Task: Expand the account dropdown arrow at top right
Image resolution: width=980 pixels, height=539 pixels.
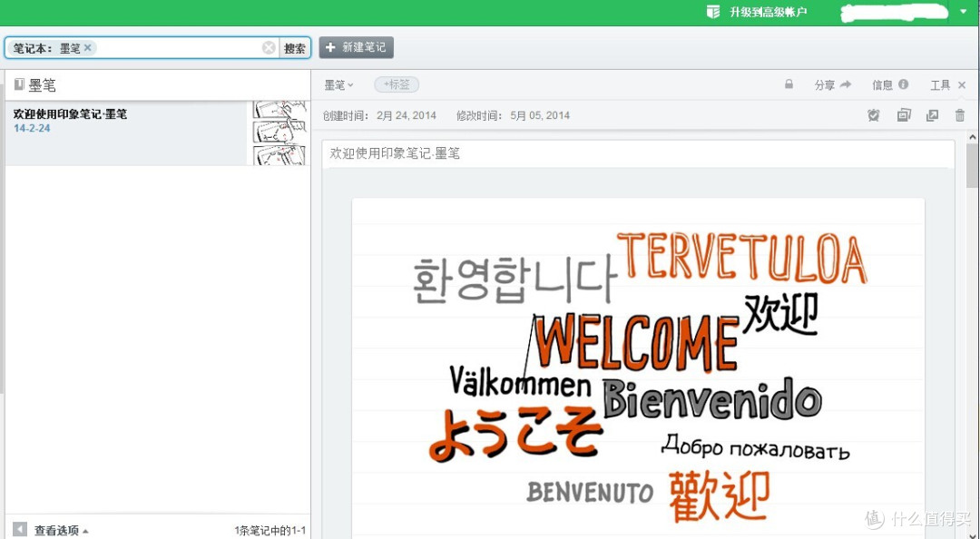Action: point(963,12)
